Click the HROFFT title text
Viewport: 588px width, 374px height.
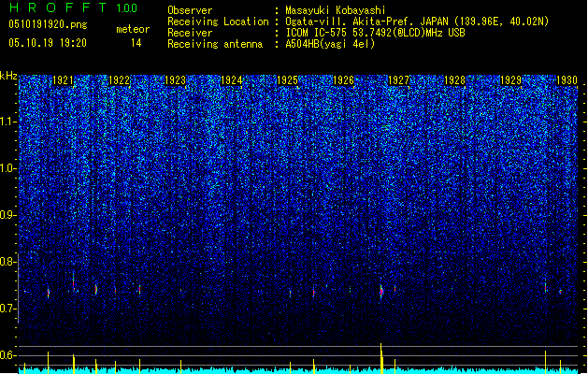[x=58, y=7]
